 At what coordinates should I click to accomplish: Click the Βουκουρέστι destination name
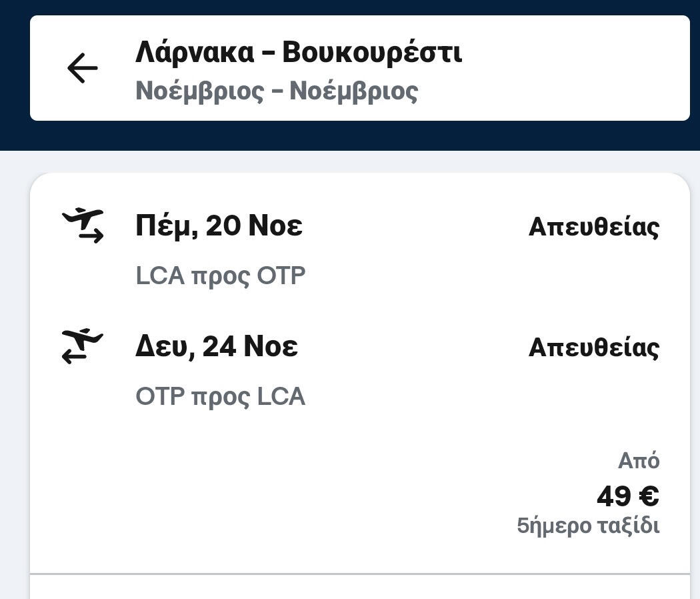pos(371,53)
